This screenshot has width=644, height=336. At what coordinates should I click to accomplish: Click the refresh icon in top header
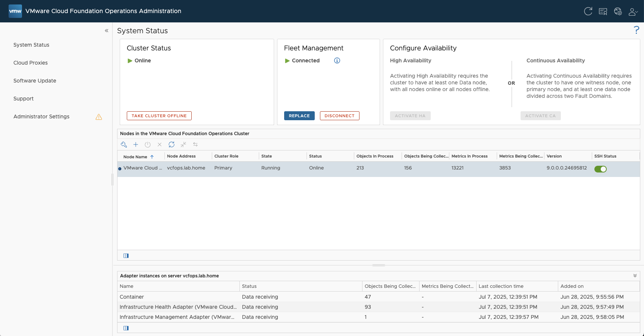[x=588, y=12]
